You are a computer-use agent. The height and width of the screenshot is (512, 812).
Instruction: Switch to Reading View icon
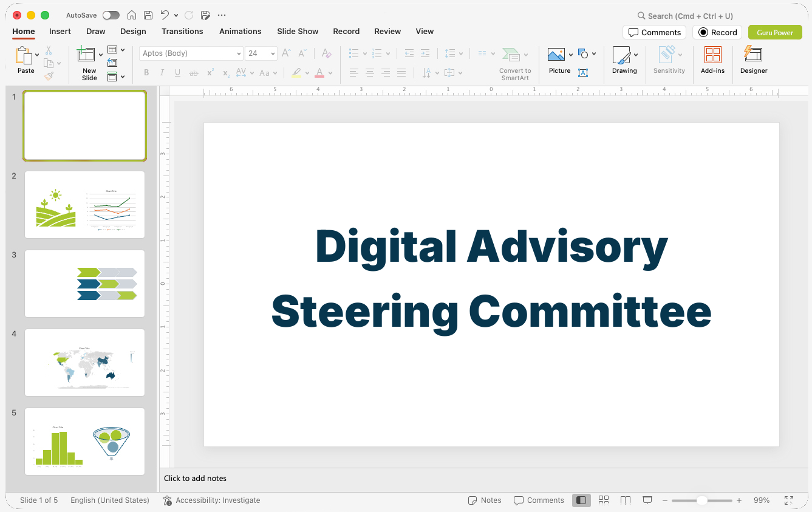pyautogui.click(x=626, y=500)
